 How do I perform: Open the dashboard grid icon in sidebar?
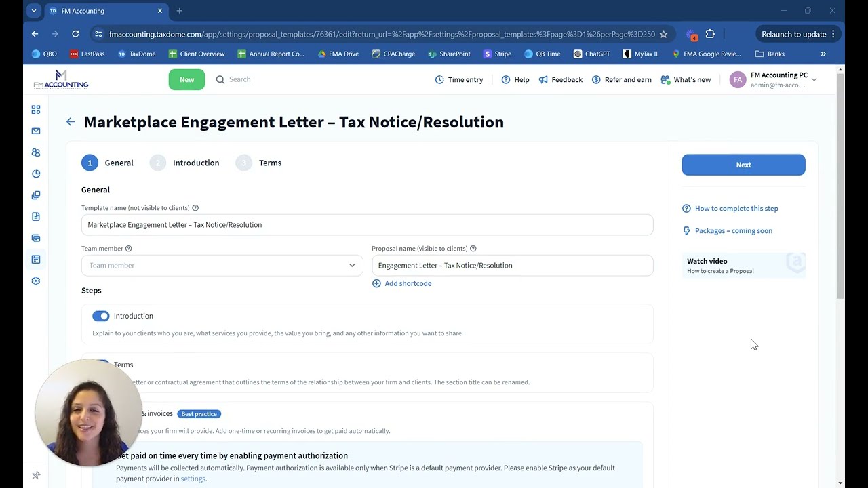point(36,109)
